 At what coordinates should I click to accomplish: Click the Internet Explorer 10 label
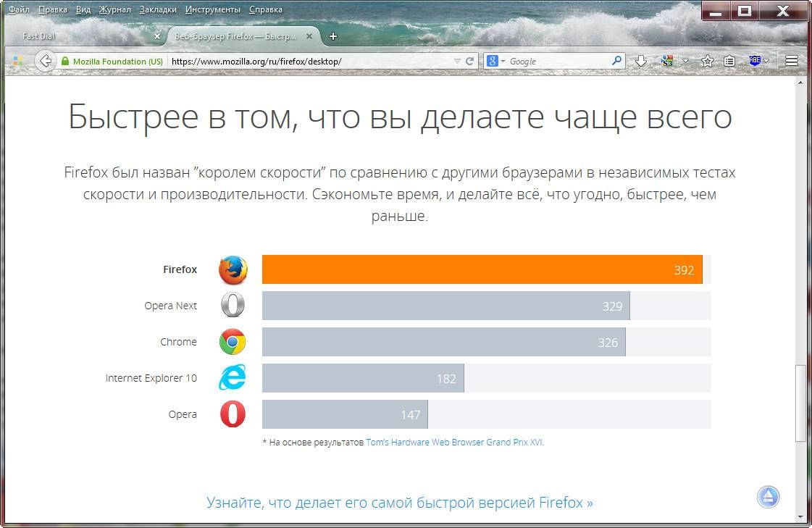151,378
